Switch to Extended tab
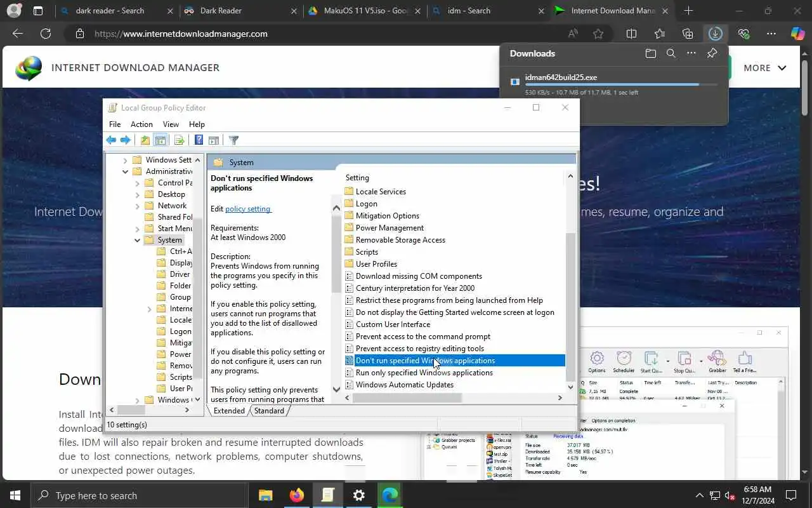Viewport: 812px width, 508px height. tap(229, 411)
